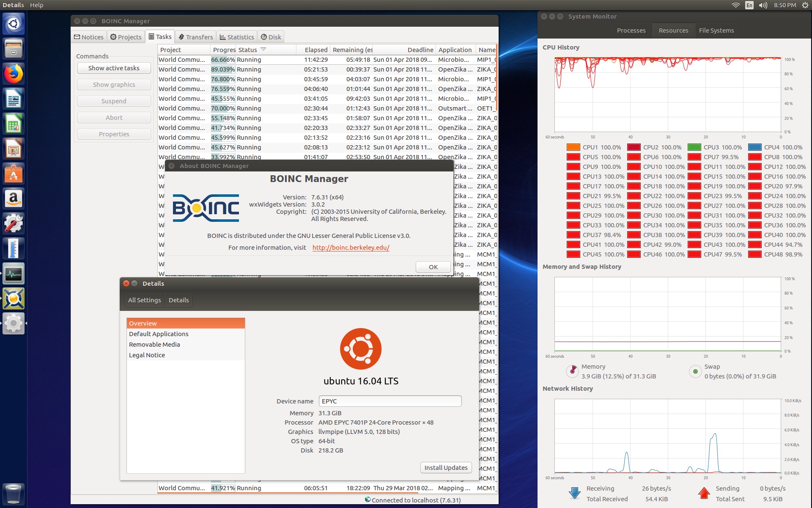The height and width of the screenshot is (508, 812).
Task: Select BOINC Manager icon in launcher
Action: pyautogui.click(x=14, y=298)
